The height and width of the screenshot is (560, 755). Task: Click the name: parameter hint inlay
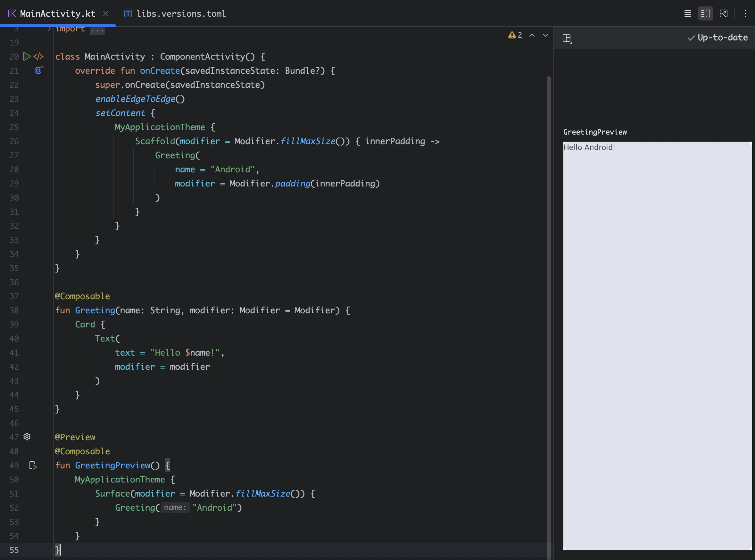click(x=175, y=507)
